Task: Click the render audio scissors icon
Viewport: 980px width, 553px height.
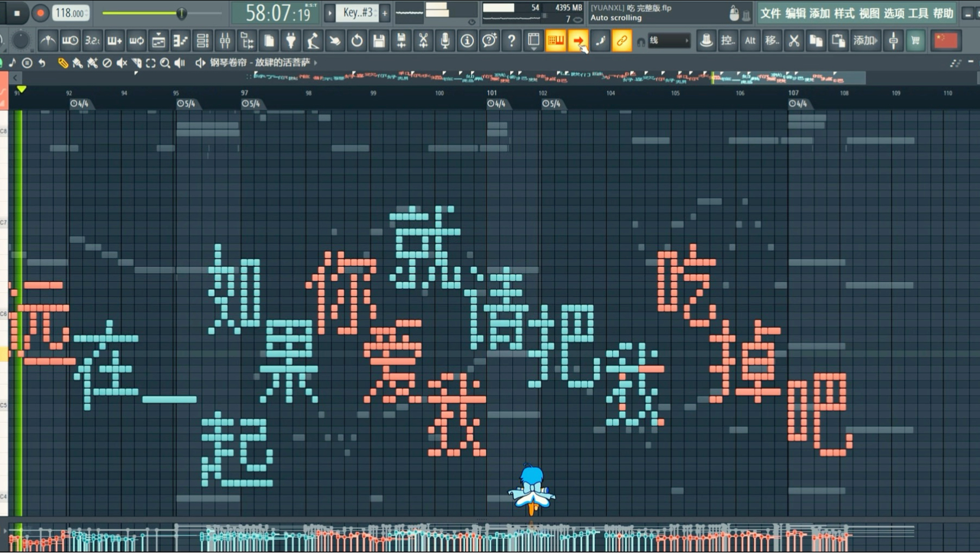Action: click(x=423, y=41)
